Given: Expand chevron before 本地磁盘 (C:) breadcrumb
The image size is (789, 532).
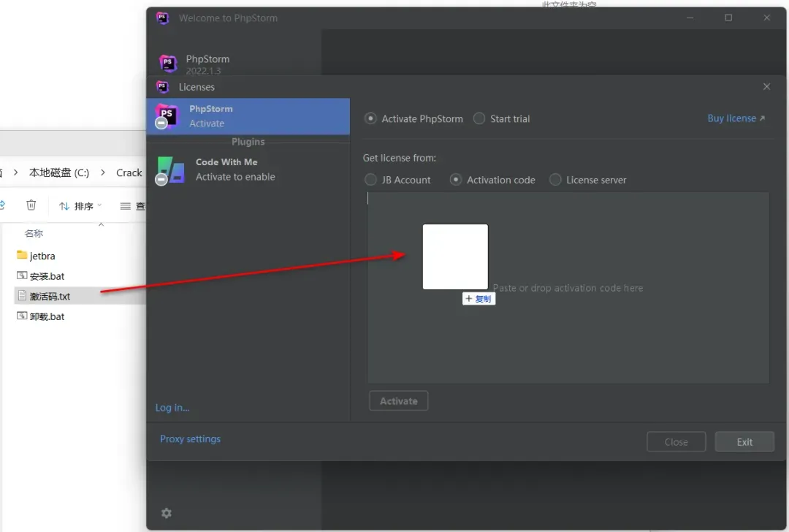Looking at the screenshot, I should click(x=15, y=172).
